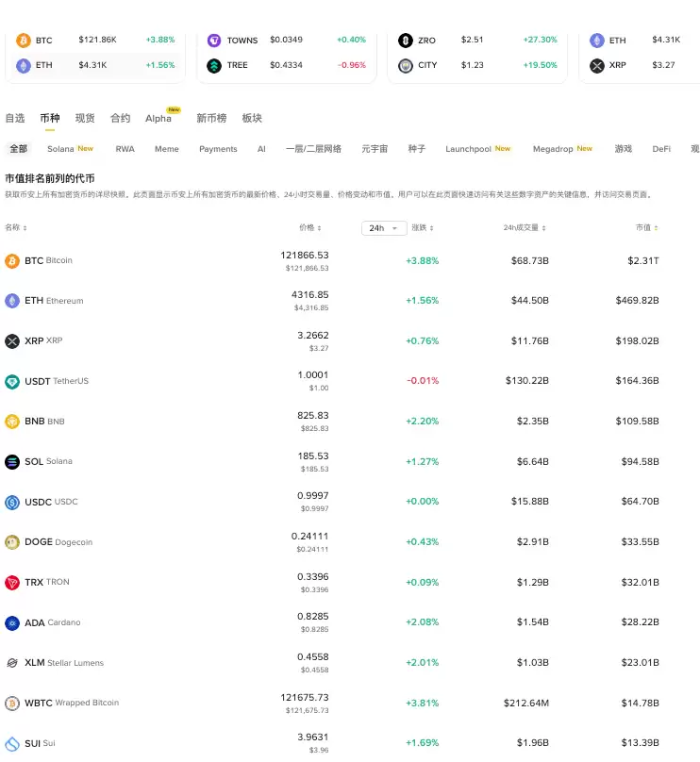The width and height of the screenshot is (700, 762).
Task: Click the TetherUS USDT coin icon
Action: pos(12,382)
